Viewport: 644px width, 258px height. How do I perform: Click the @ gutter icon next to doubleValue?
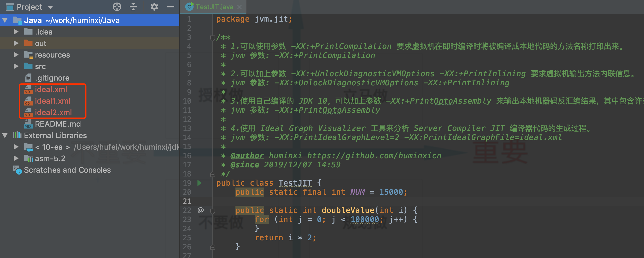pos(200,210)
